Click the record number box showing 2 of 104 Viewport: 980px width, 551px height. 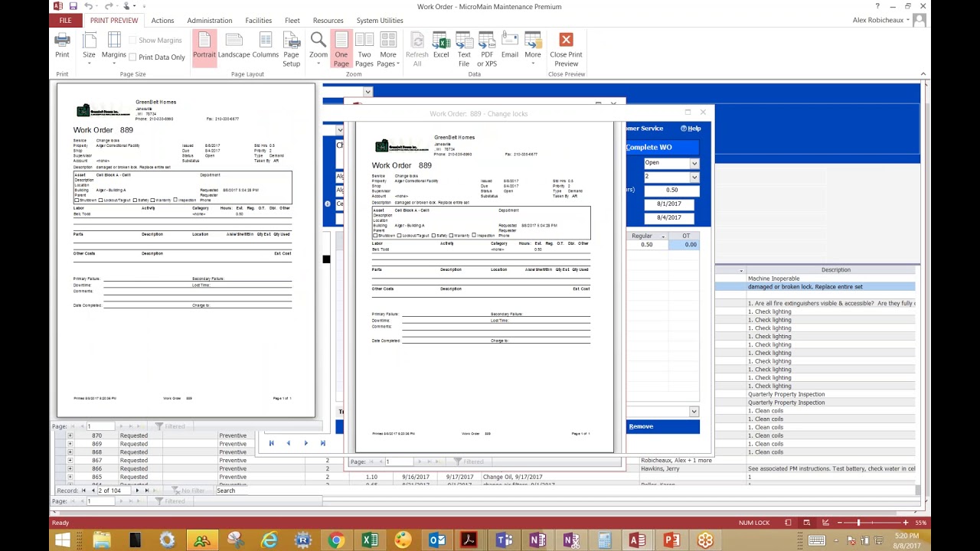click(110, 491)
